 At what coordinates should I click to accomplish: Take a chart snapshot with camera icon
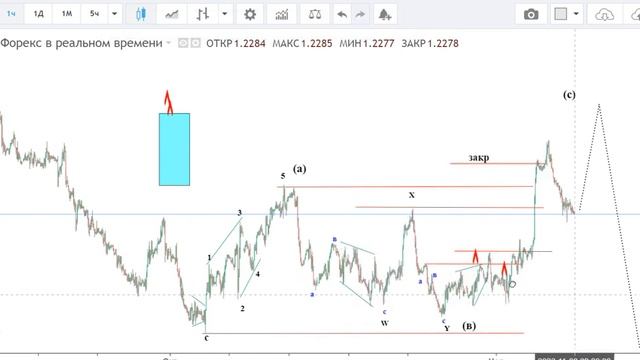[x=531, y=15]
